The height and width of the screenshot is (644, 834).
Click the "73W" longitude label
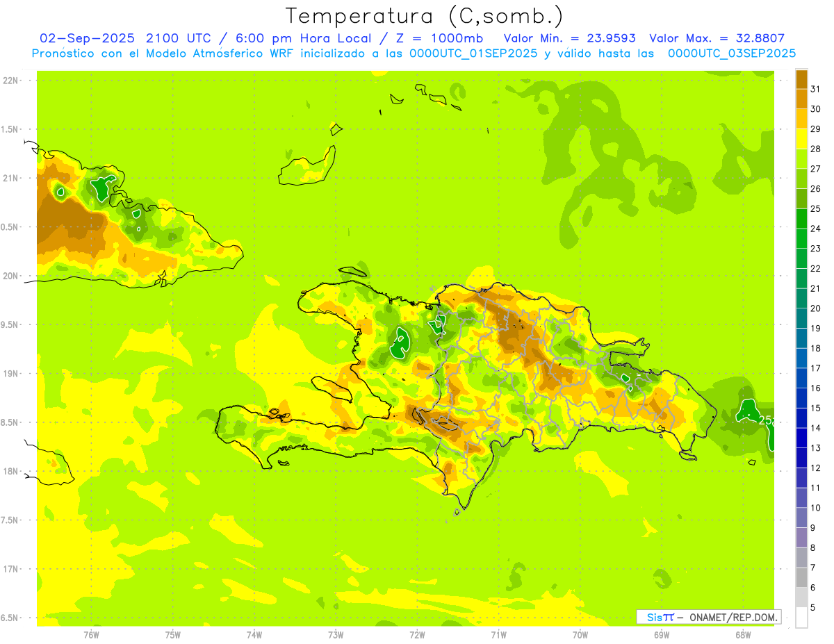336,635
